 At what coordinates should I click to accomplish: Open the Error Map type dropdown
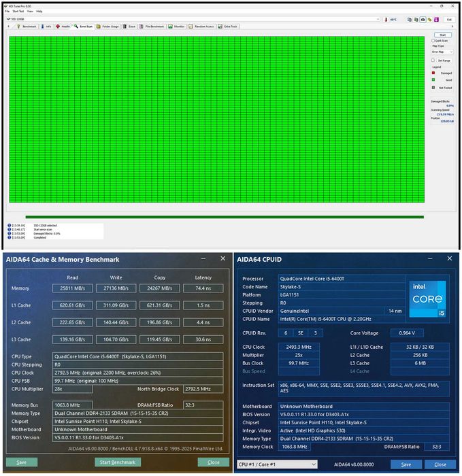click(x=442, y=52)
